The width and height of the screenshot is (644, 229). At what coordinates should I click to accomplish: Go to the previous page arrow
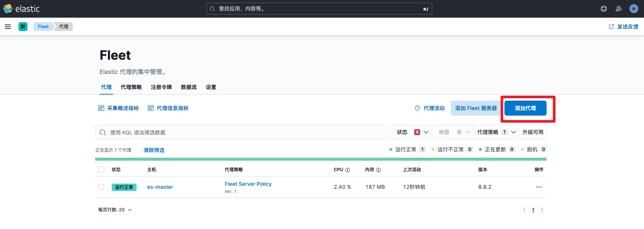[x=524, y=210]
